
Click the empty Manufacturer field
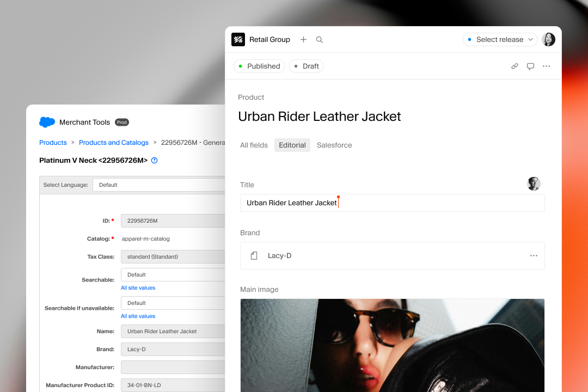173,367
